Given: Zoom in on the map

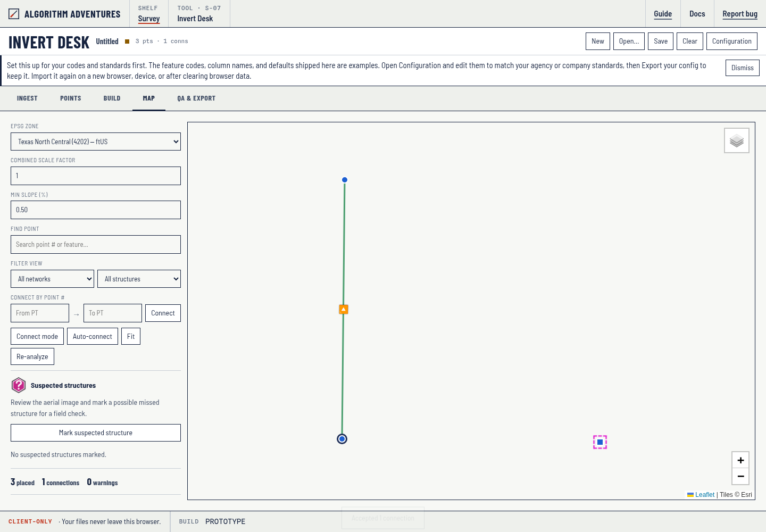Looking at the screenshot, I should click(x=740, y=460).
